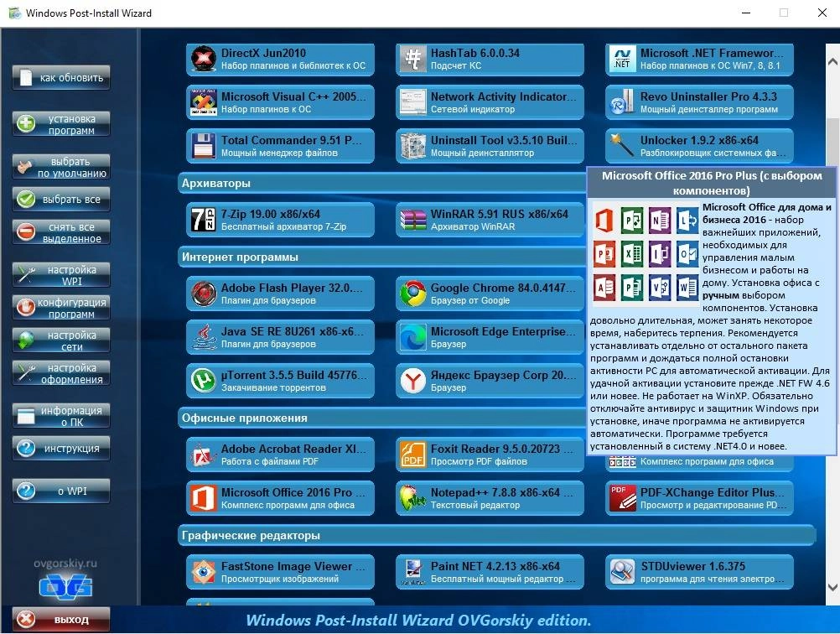Click the Java SE RE icon
The width and height of the screenshot is (840, 634).
pyautogui.click(x=203, y=337)
